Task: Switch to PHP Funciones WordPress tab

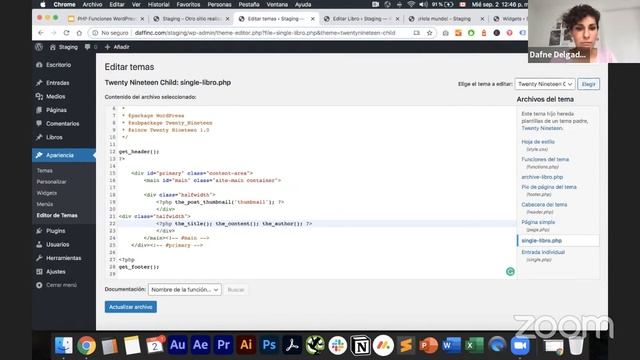Action: pos(106,19)
